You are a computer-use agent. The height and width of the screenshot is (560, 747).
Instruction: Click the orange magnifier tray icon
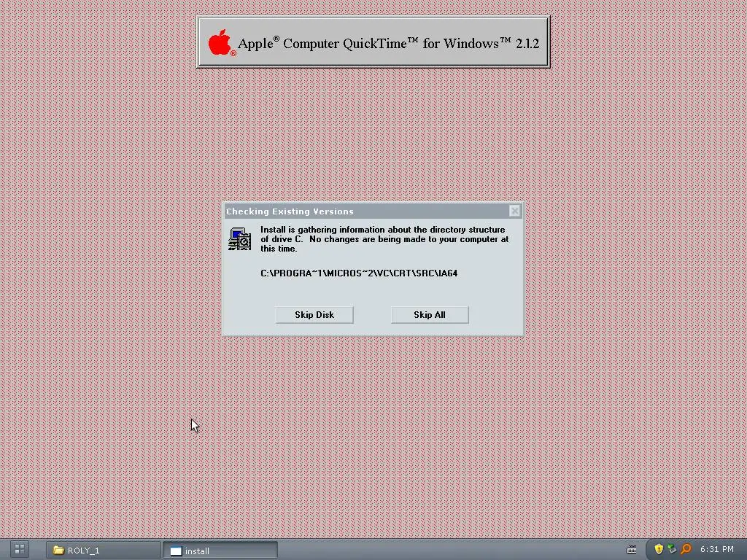tap(686, 549)
